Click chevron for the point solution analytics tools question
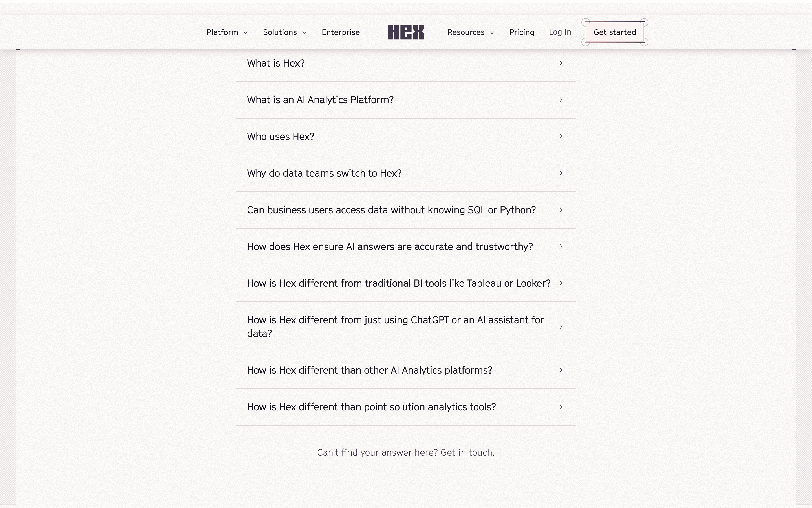Image resolution: width=812 pixels, height=508 pixels. click(x=561, y=407)
